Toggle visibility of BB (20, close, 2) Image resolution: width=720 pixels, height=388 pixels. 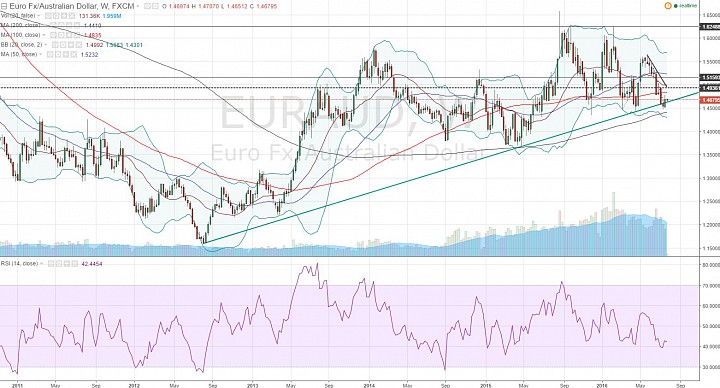pos(55,45)
